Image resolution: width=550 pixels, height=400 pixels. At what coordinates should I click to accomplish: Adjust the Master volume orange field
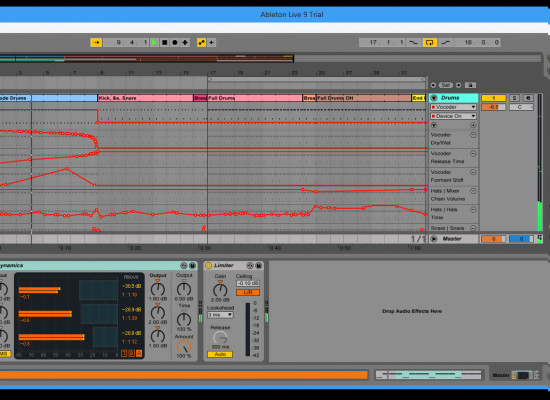(x=493, y=239)
